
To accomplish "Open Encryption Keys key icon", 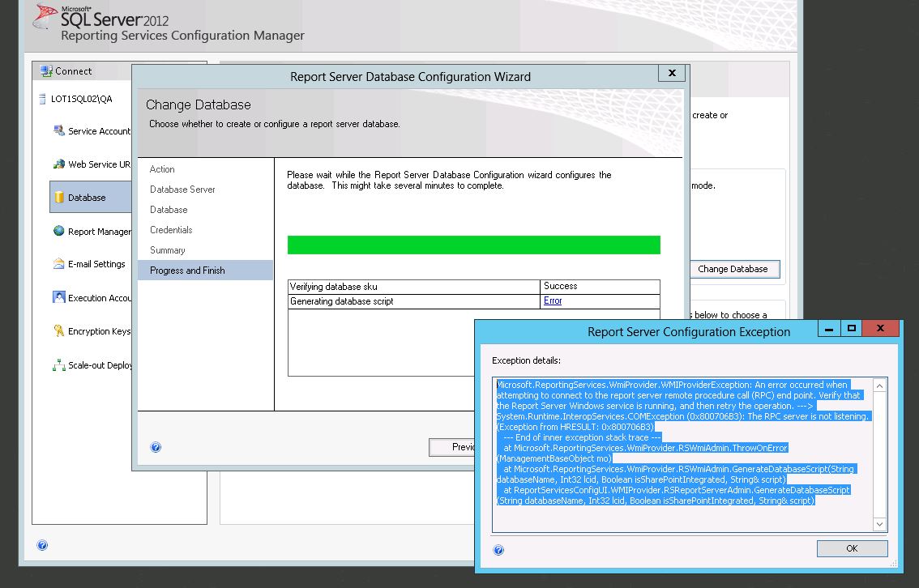I will (59, 331).
